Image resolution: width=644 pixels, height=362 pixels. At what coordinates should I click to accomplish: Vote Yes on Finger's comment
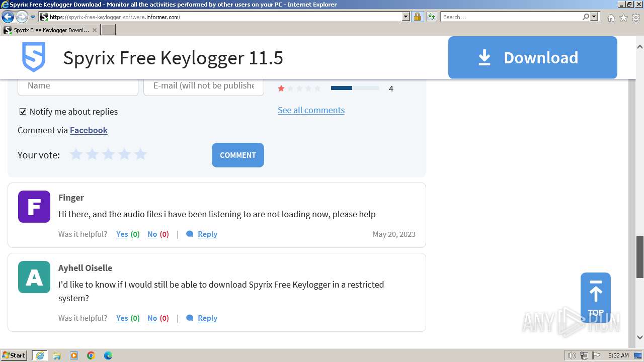pyautogui.click(x=122, y=234)
